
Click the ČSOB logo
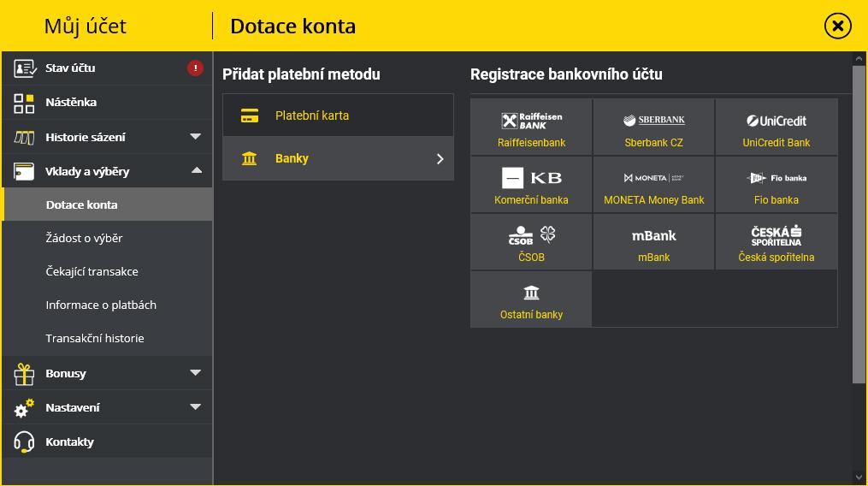(531, 235)
